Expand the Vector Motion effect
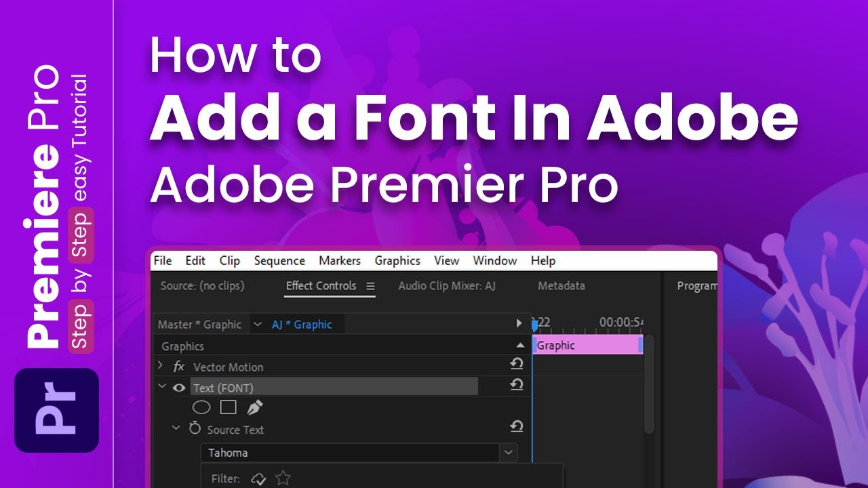 coord(161,366)
